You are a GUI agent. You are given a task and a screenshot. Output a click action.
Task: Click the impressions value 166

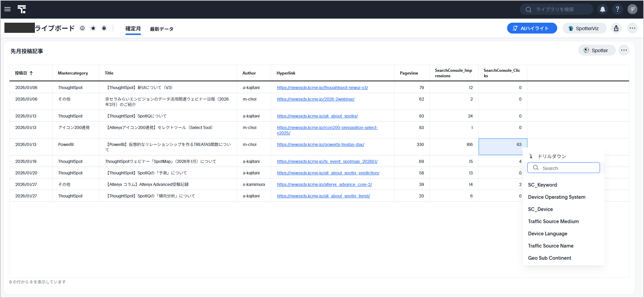(469, 145)
